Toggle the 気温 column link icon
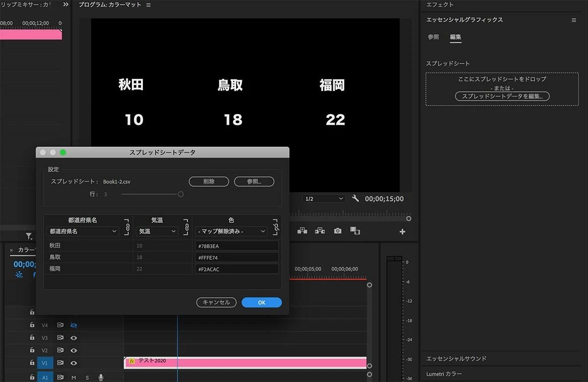 (x=186, y=227)
